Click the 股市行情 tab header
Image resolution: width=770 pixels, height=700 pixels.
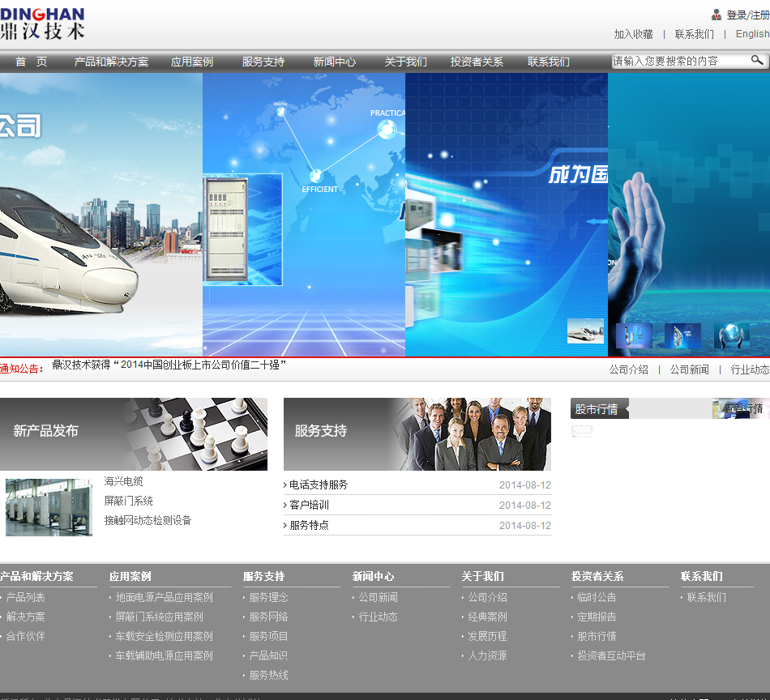click(599, 408)
